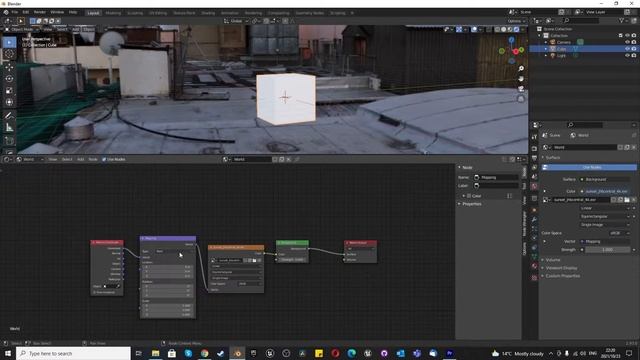Image resolution: width=640 pixels, height=360 pixels.
Task: Adjust the Strength value slider
Action: 608,249
